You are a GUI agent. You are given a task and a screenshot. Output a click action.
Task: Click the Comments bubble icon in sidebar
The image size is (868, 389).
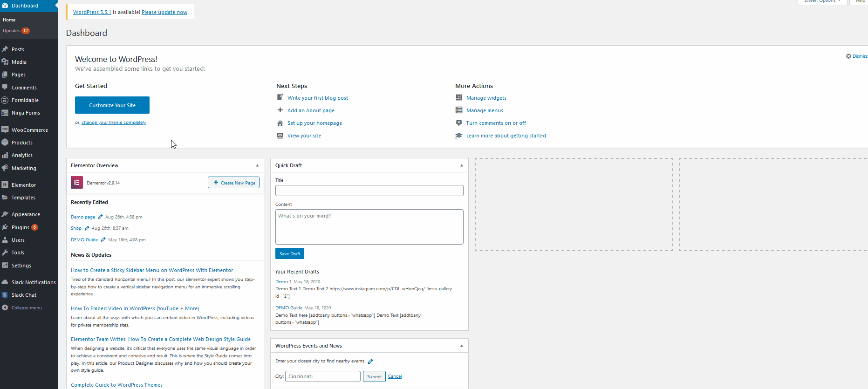[x=5, y=87]
